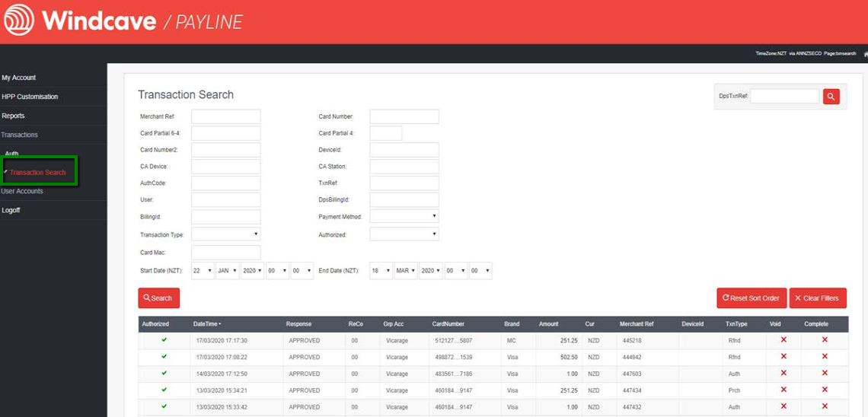Click the TxnRef input field
The image size is (868, 417).
pyautogui.click(x=404, y=183)
